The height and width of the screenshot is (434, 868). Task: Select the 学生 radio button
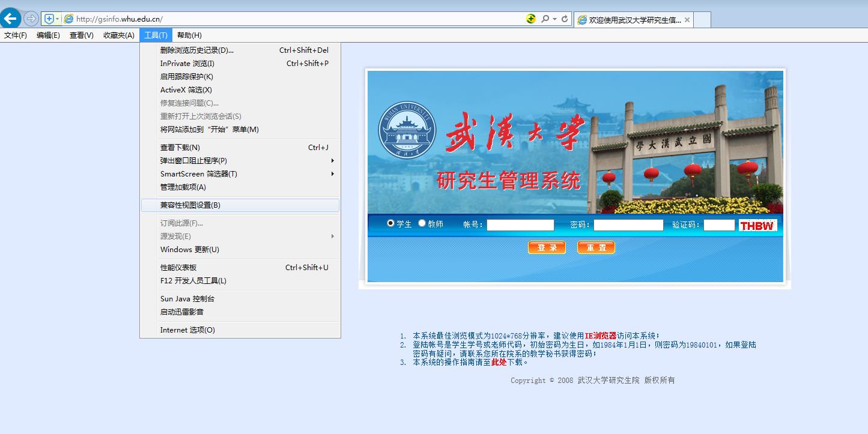390,223
